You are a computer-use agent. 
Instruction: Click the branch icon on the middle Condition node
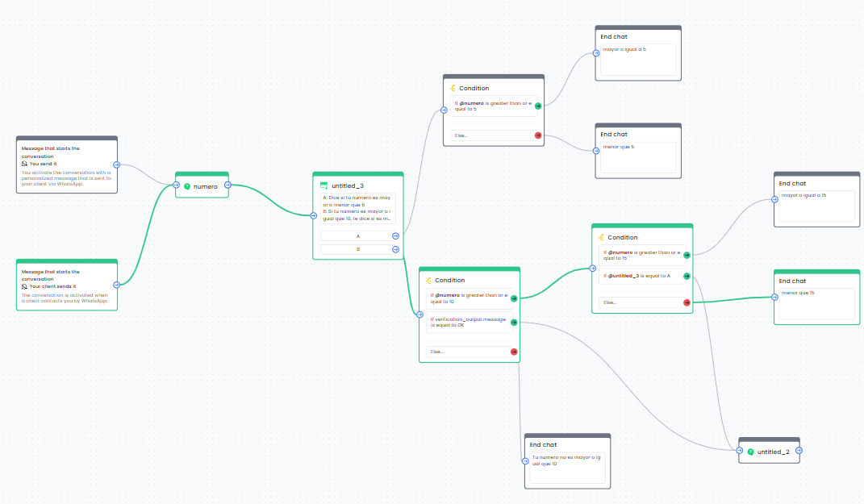(428, 280)
